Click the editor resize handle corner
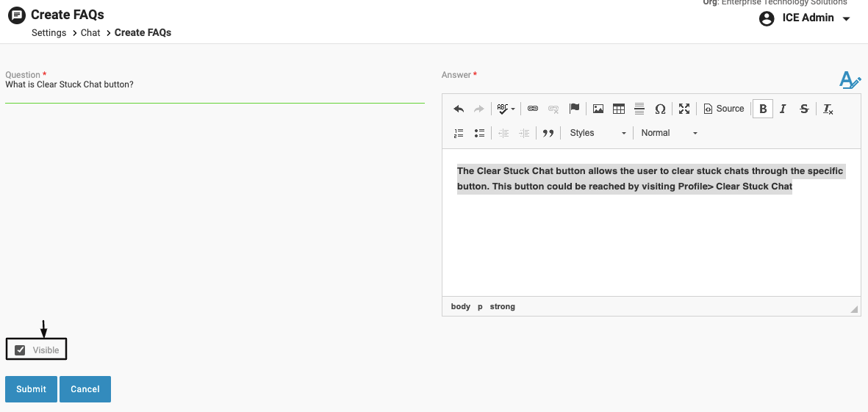This screenshot has width=868, height=412. pos(854,310)
